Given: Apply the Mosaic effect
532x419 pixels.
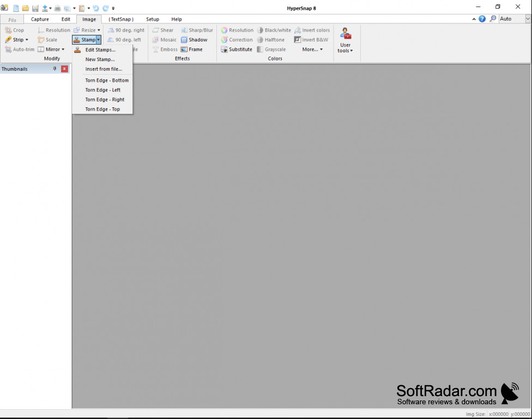Looking at the screenshot, I should [x=165, y=40].
